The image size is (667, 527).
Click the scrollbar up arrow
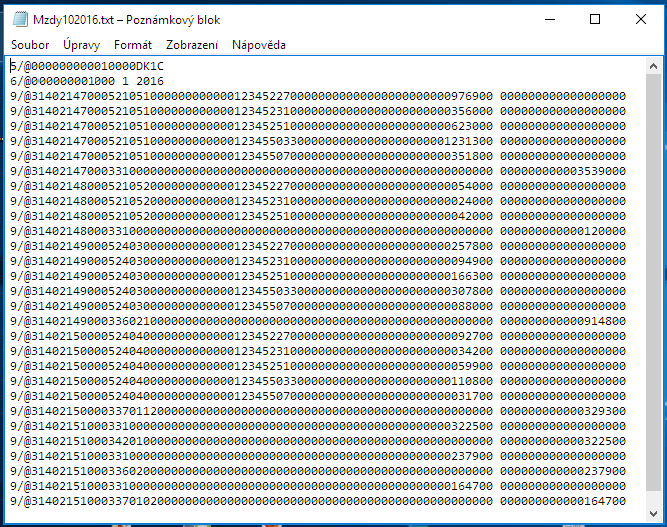tap(653, 66)
